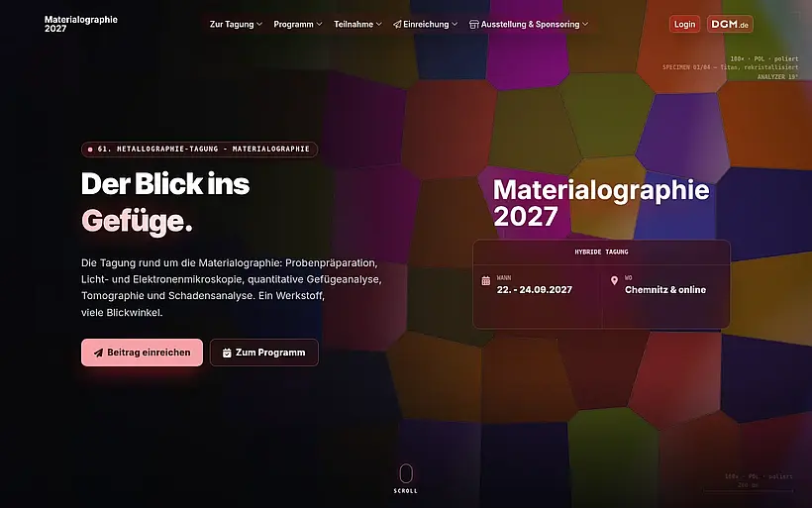812x508 pixels.
Task: Click the paper plane icon beside Einreichung
Action: pyautogui.click(x=397, y=25)
